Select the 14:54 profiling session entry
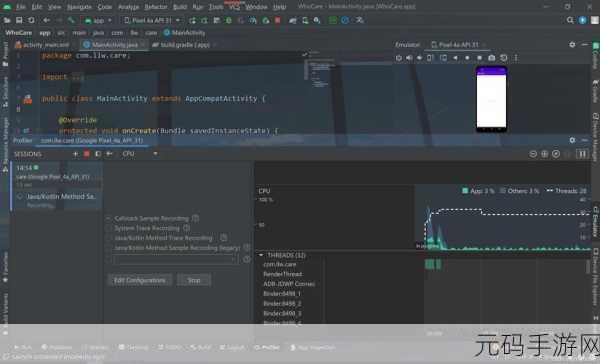600x364 pixels. [57, 176]
